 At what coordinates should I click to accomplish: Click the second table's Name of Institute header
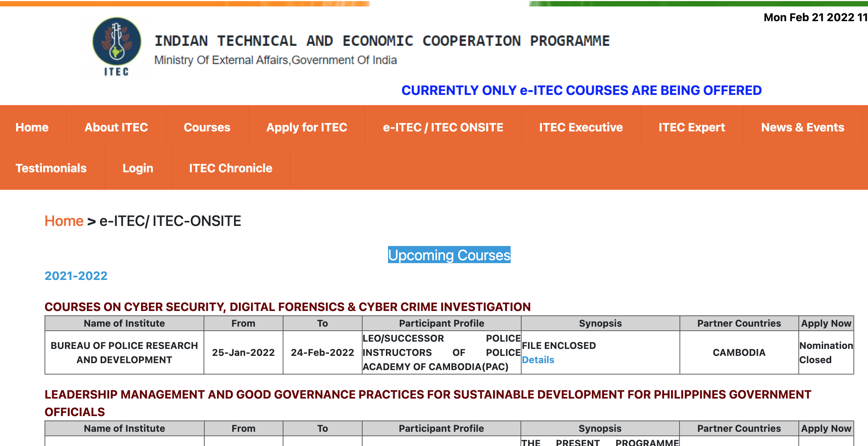(124, 428)
